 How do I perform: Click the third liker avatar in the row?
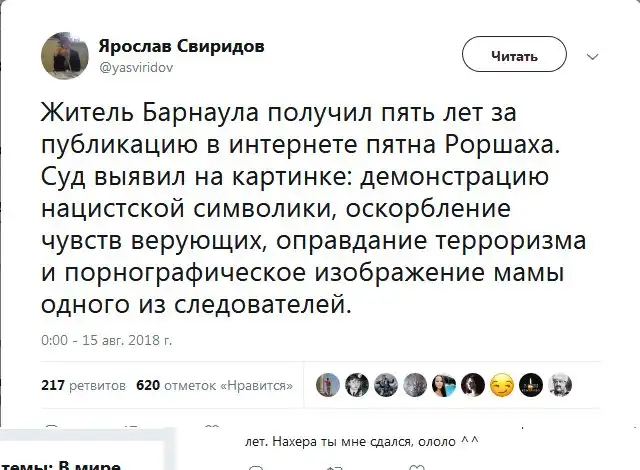point(386,385)
